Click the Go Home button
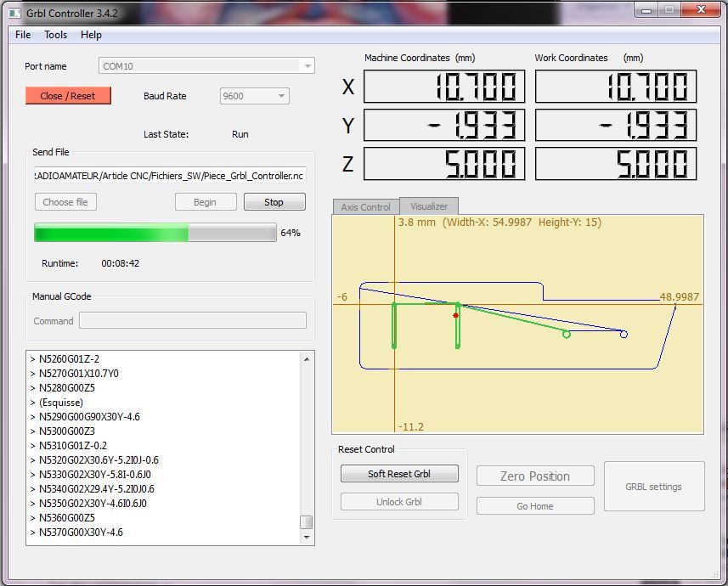728x586 pixels. coord(535,506)
